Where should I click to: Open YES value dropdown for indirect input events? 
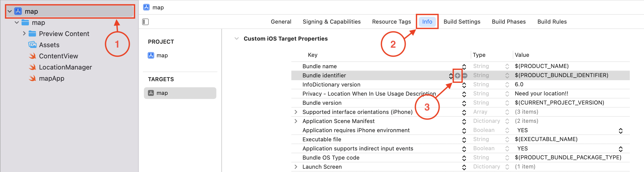pos(620,149)
